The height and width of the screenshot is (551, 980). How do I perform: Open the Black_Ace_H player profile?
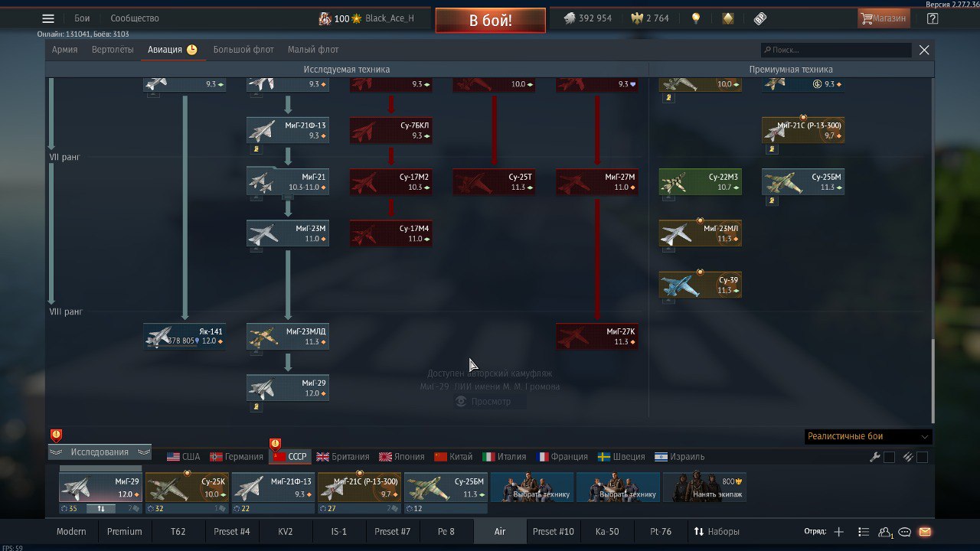tap(389, 18)
